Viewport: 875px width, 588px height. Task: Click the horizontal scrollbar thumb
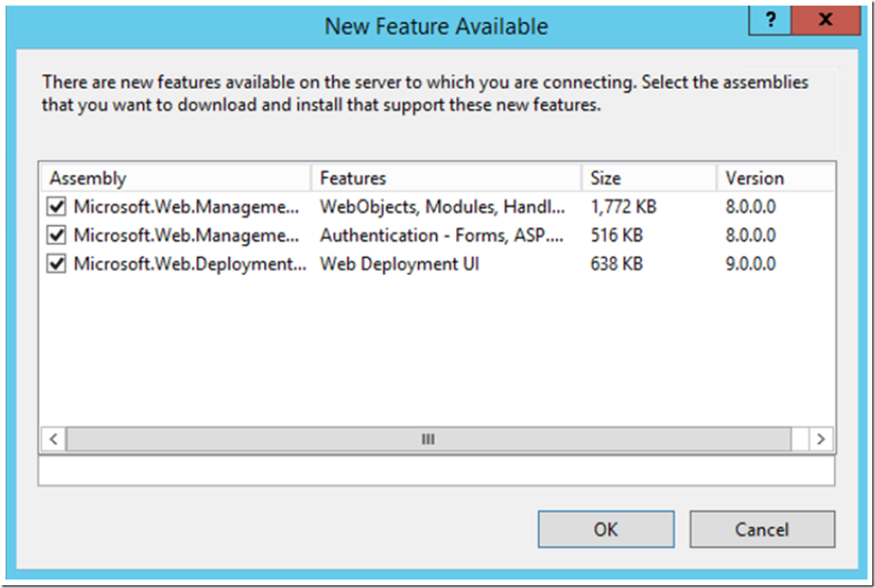click(x=429, y=439)
